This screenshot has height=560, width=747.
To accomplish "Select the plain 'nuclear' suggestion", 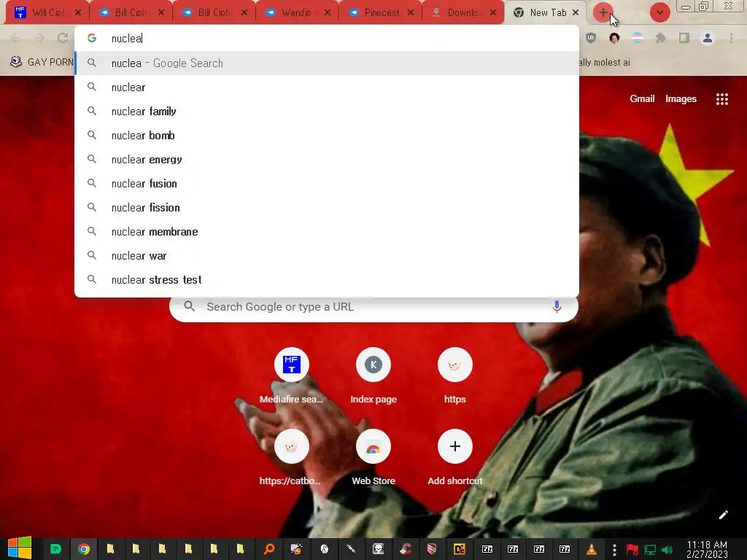I will tap(327, 87).
